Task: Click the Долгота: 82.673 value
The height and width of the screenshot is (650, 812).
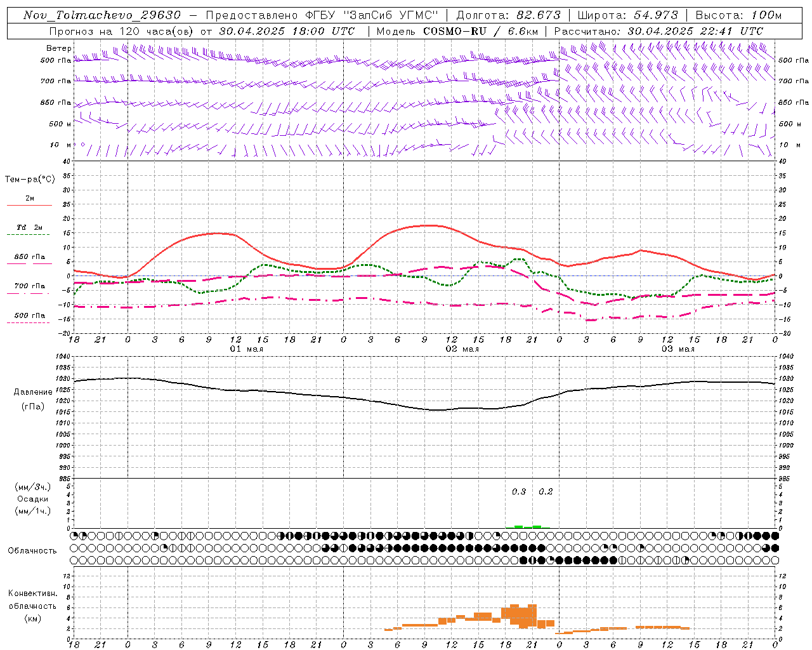Action: 509,15
